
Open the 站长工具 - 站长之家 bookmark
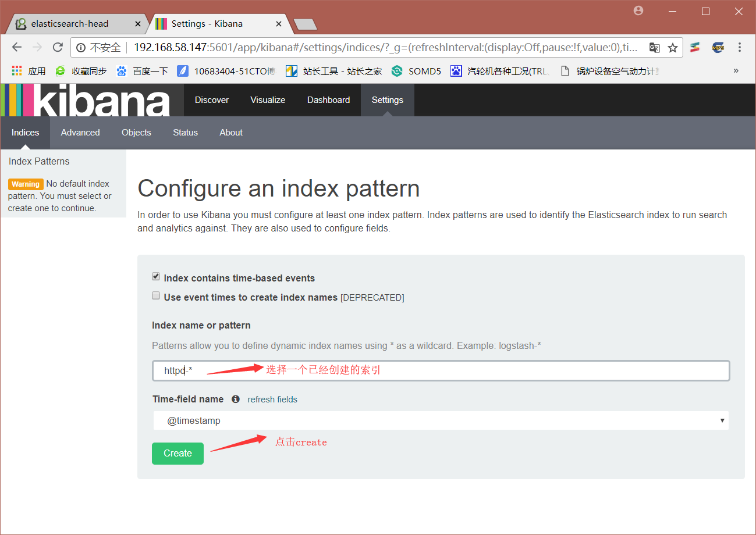[333, 71]
